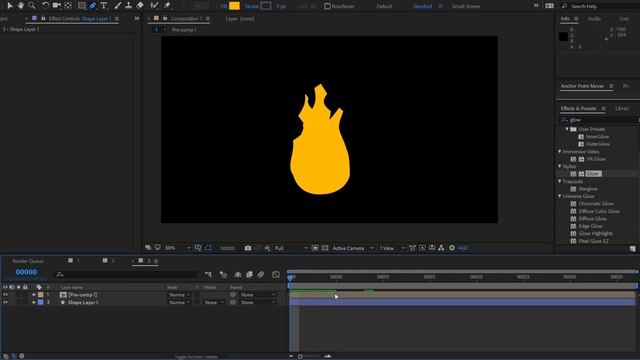Open the Active Camera dropdown
The height and width of the screenshot is (360, 640).
click(353, 248)
